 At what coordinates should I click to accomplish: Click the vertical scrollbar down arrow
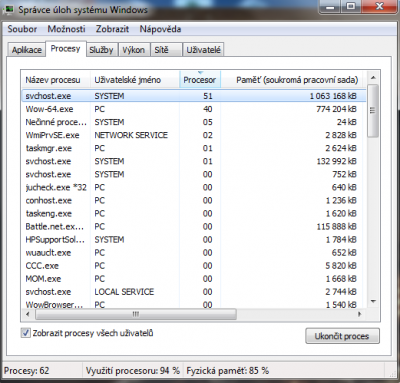(373, 302)
